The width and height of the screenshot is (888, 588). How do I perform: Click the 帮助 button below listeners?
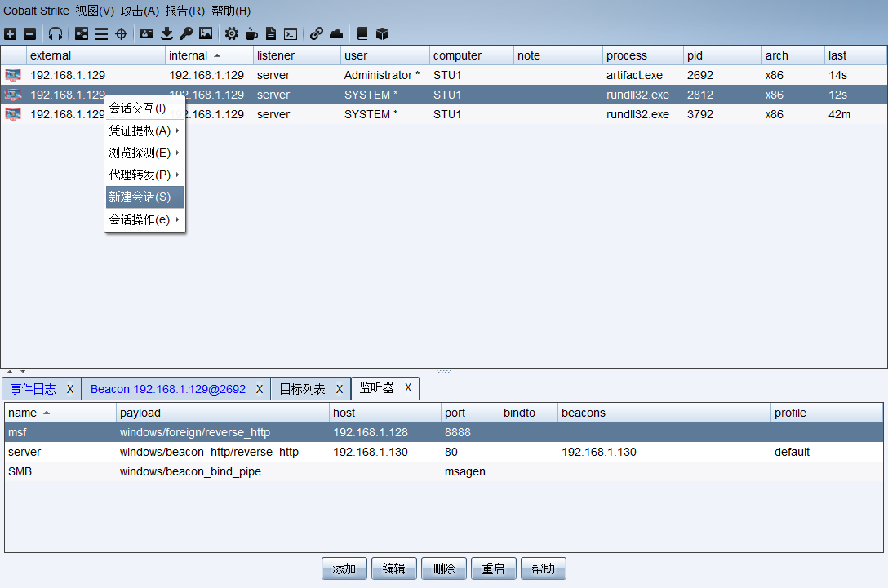(x=544, y=568)
